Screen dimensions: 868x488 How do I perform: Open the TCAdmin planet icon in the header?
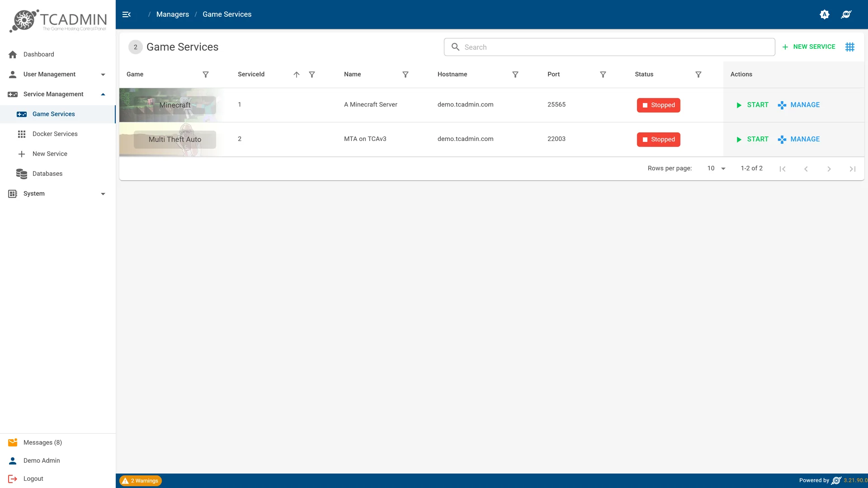coord(846,14)
